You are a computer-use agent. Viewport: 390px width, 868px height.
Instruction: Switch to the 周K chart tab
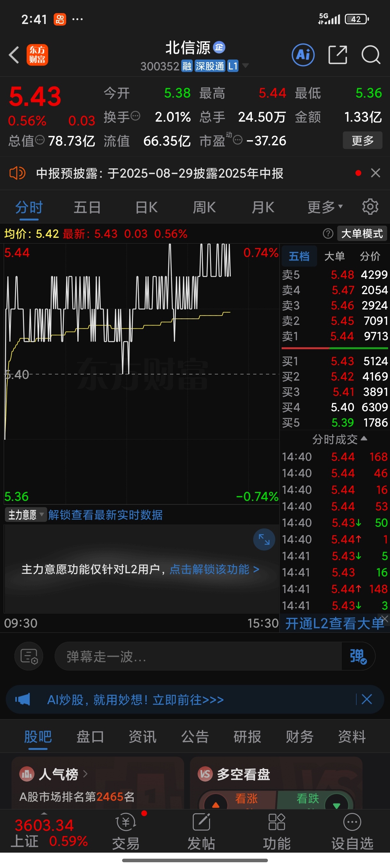[x=204, y=207]
